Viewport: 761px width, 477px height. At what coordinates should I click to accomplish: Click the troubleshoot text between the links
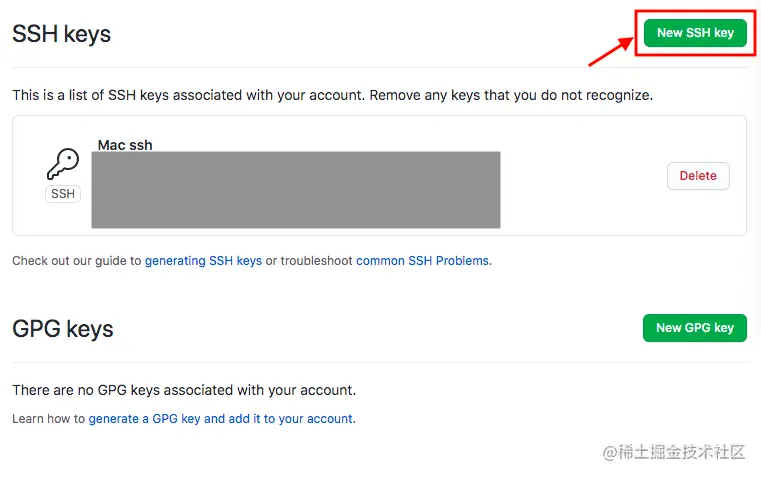pos(316,261)
